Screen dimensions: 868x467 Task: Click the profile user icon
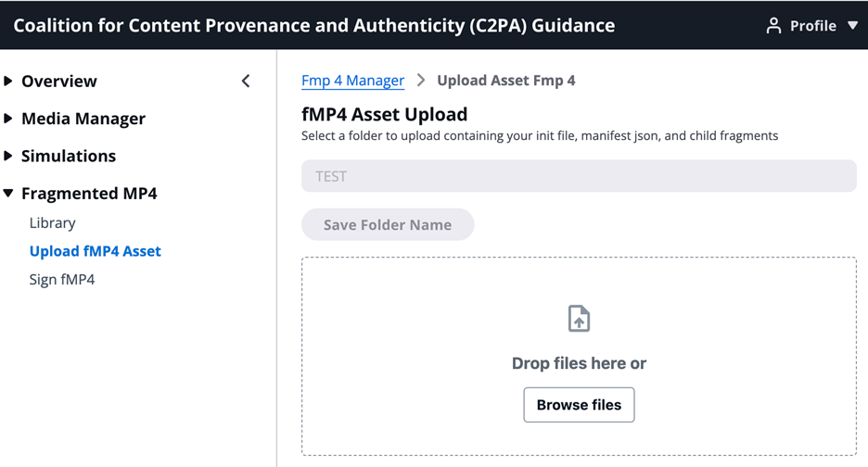[773, 26]
